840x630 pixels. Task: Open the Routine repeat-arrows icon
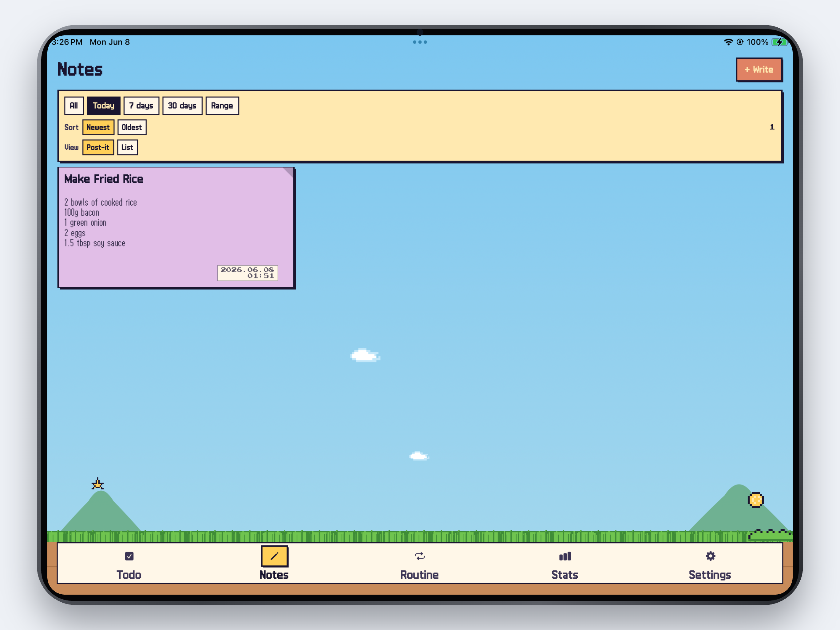[420, 556]
